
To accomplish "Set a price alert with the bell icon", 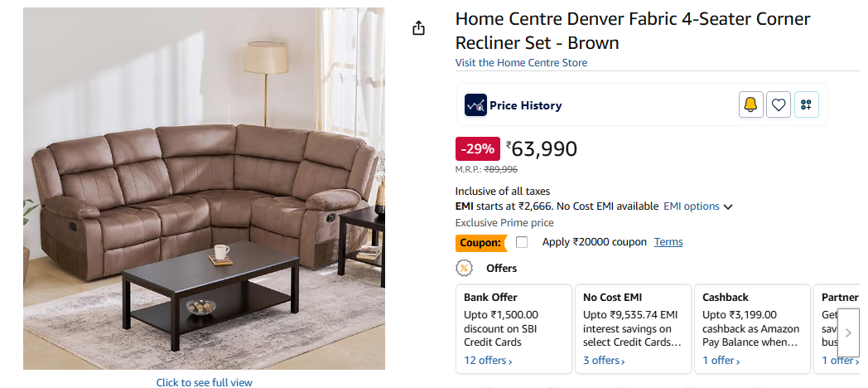I will 750,104.
